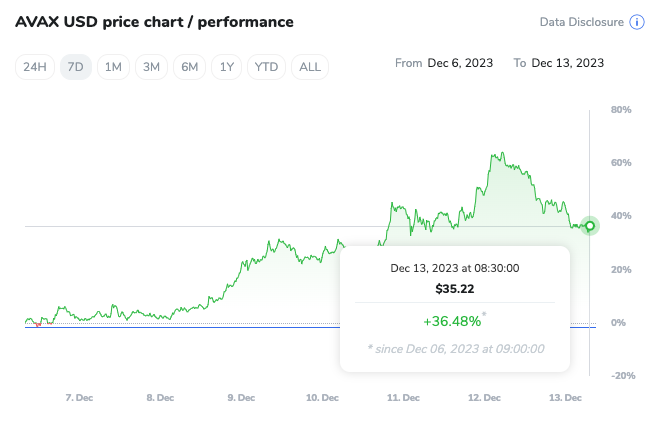This screenshot has width=664, height=437.
Task: Open the To date Dec 13, 2023
Action: (x=567, y=63)
